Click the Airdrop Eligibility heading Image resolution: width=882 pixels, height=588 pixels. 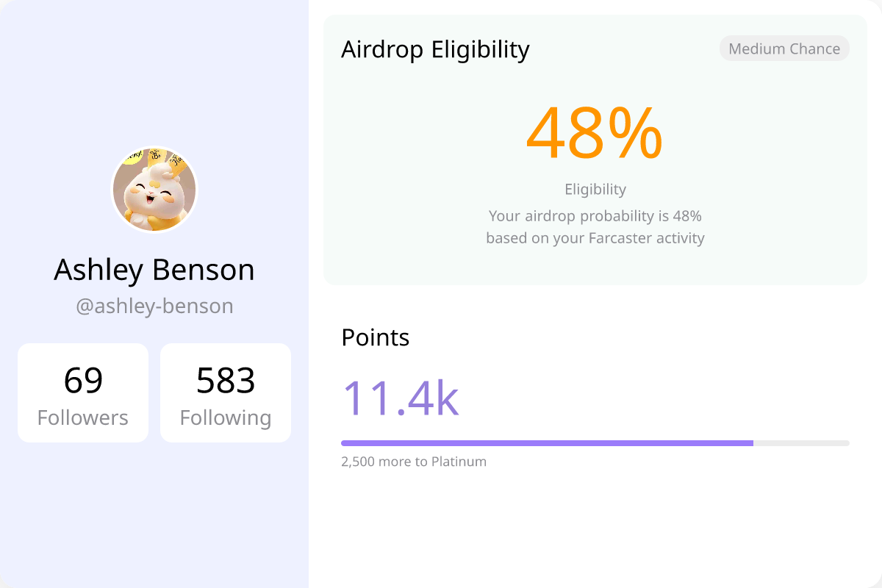click(435, 49)
